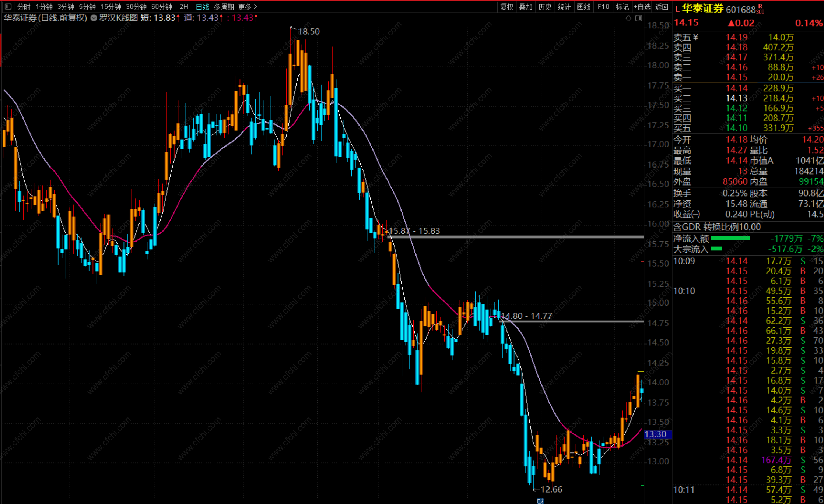The image size is (824, 504).
Task: Select the 60分钟 period tab
Action: point(162,7)
